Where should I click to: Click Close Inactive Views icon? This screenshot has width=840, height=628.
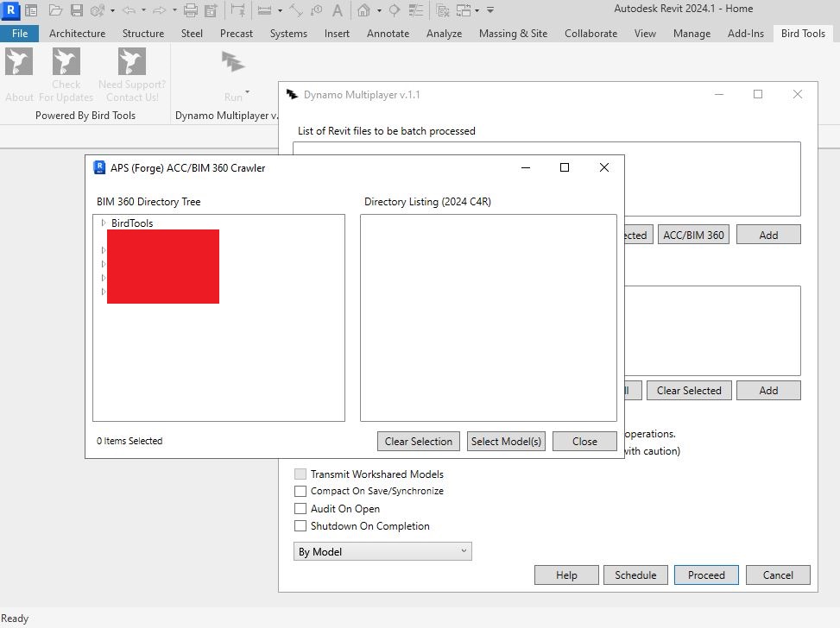(443, 10)
